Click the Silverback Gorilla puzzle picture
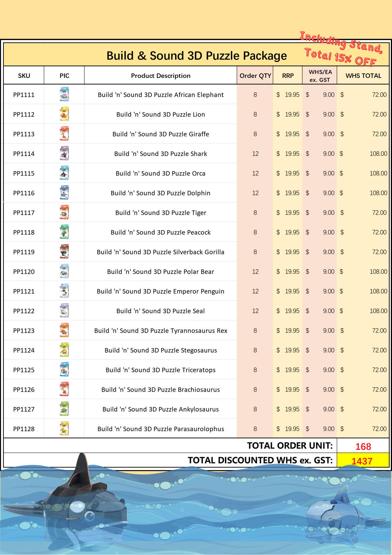The width and height of the screenshot is (392, 555). pos(64,252)
